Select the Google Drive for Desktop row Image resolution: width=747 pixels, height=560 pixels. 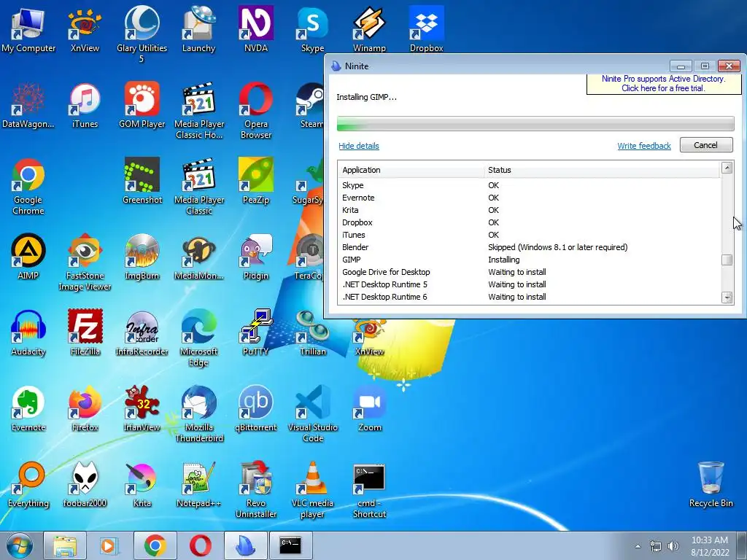coord(530,272)
